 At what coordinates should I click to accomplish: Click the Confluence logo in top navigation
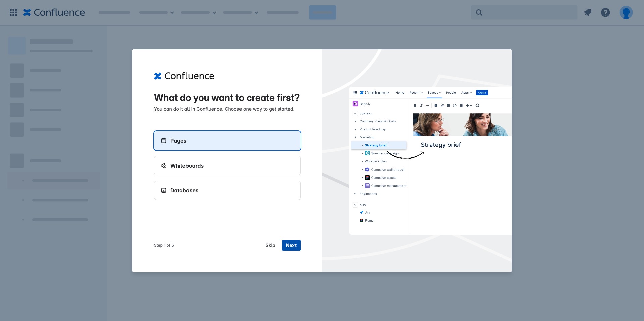coord(54,12)
